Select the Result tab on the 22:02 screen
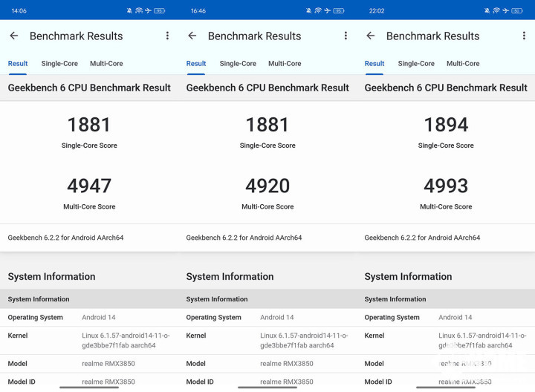Viewport: 535px width, 392px height. pyautogui.click(x=374, y=64)
